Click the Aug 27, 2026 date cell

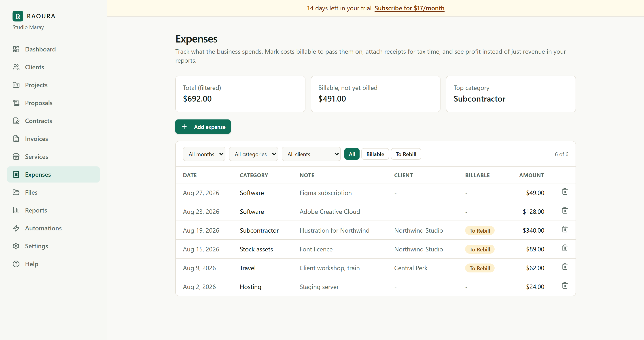[201, 193]
